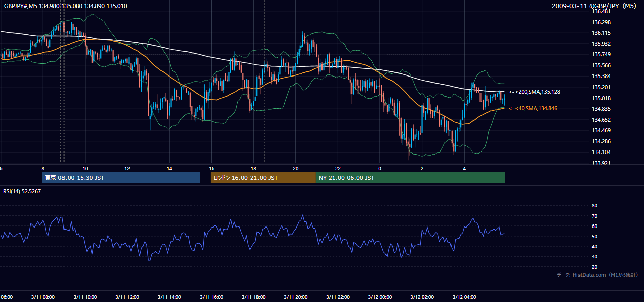Click the 3/12 04:00 time axis label
The image size is (644, 302).
coord(464,297)
